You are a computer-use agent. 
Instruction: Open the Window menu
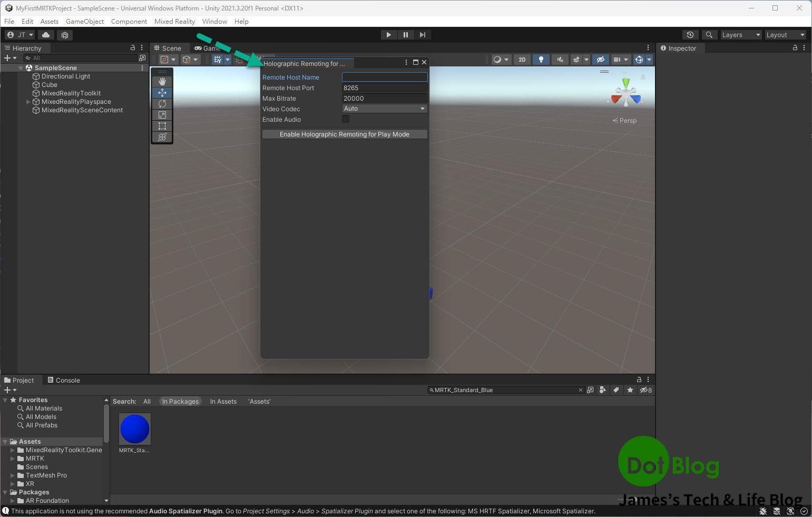(x=214, y=22)
